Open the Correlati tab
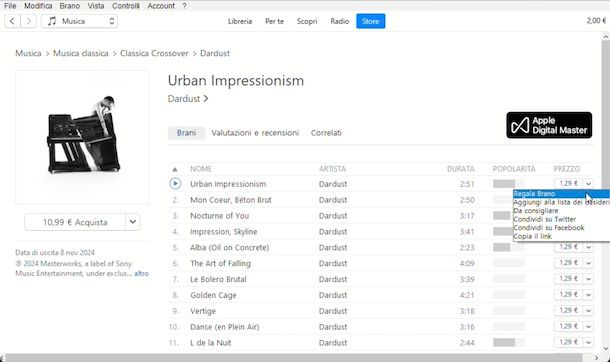Viewport: 610px width, 362px height. point(326,133)
